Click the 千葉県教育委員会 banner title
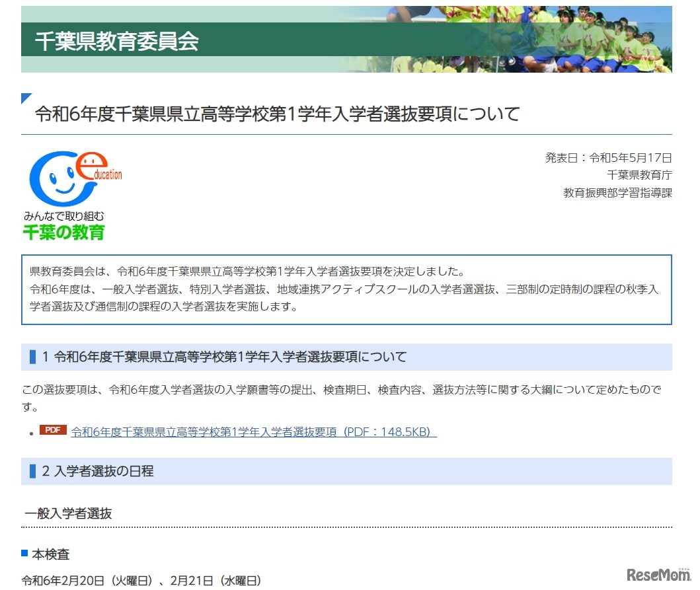 pyautogui.click(x=117, y=41)
